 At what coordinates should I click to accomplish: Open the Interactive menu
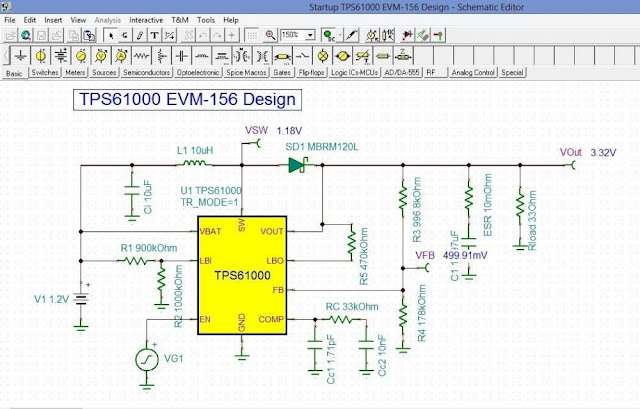[146, 20]
